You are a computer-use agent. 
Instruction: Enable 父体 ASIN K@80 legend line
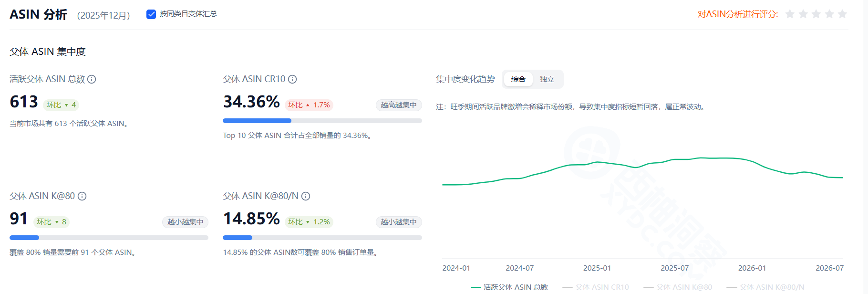pos(678,287)
